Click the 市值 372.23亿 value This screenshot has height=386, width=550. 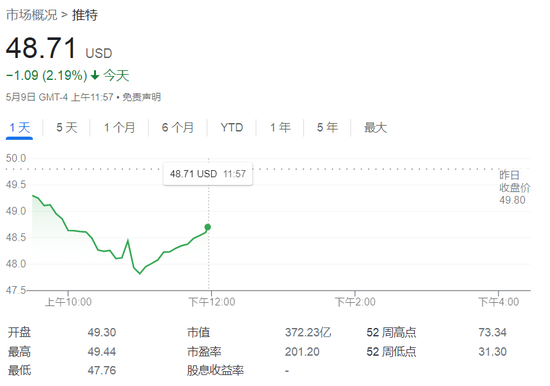click(x=308, y=332)
